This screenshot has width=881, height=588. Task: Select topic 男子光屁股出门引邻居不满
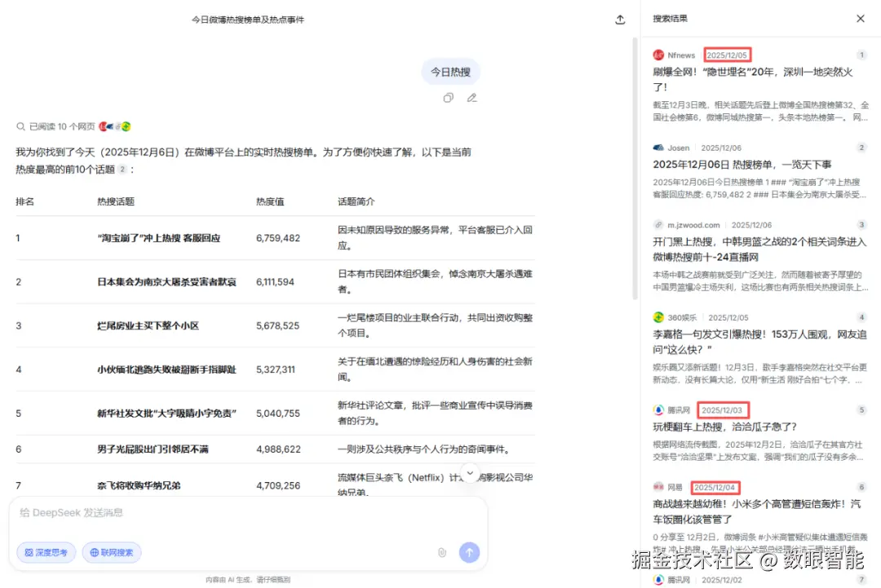(153, 449)
